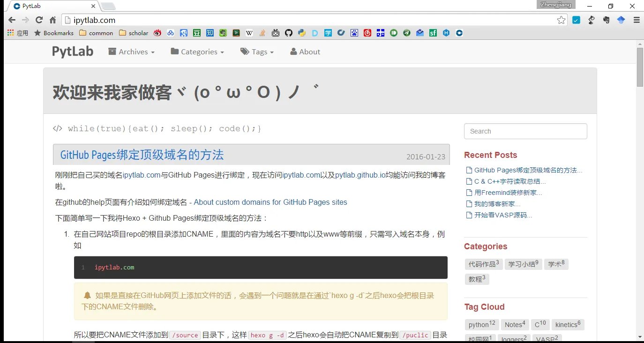Image resolution: width=644 pixels, height=343 pixels.
Task: Click the blue checkbox extension icon
Action: pos(576,20)
